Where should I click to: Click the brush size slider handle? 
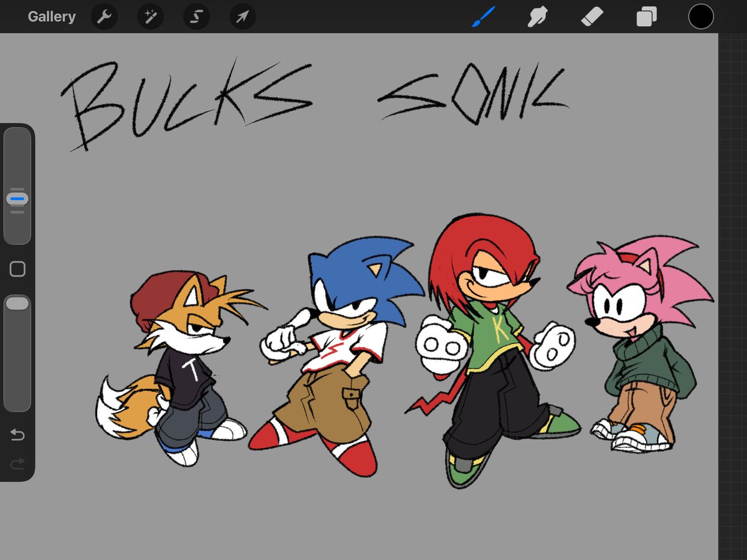[17, 199]
